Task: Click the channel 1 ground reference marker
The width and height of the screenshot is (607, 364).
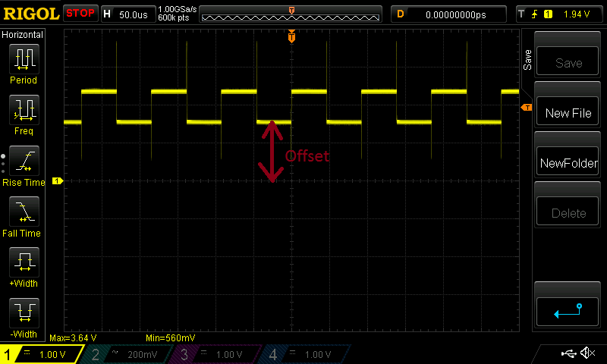Action: [58, 180]
